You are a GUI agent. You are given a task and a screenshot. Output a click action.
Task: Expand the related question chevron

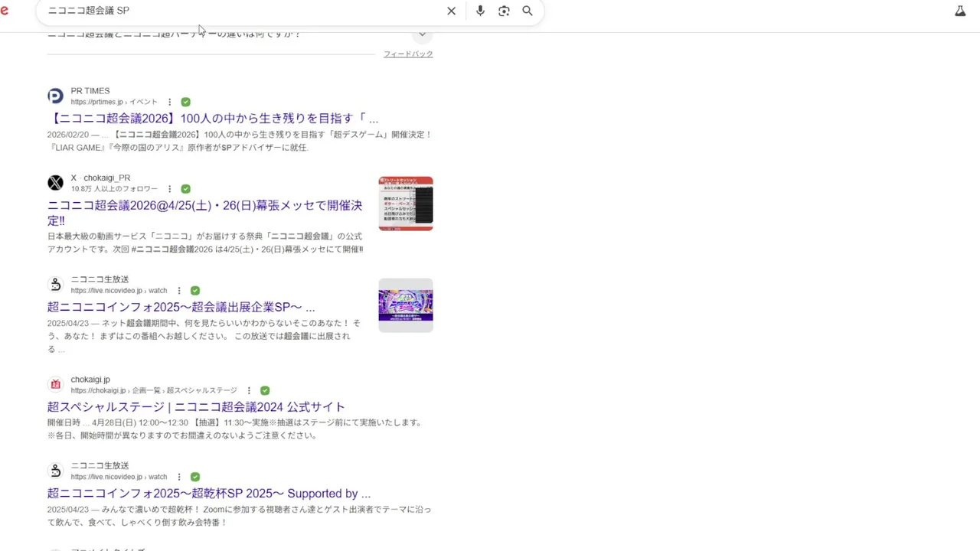click(x=422, y=34)
